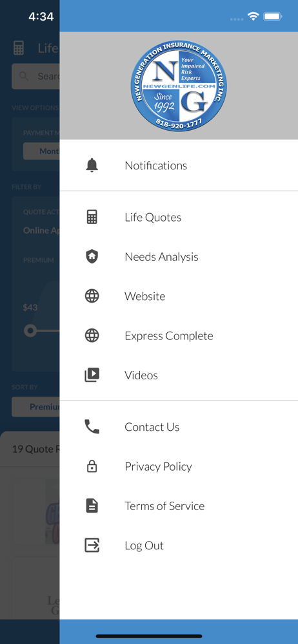Tap the Needs Analysis shield icon
The width and height of the screenshot is (298, 644).
(92, 256)
